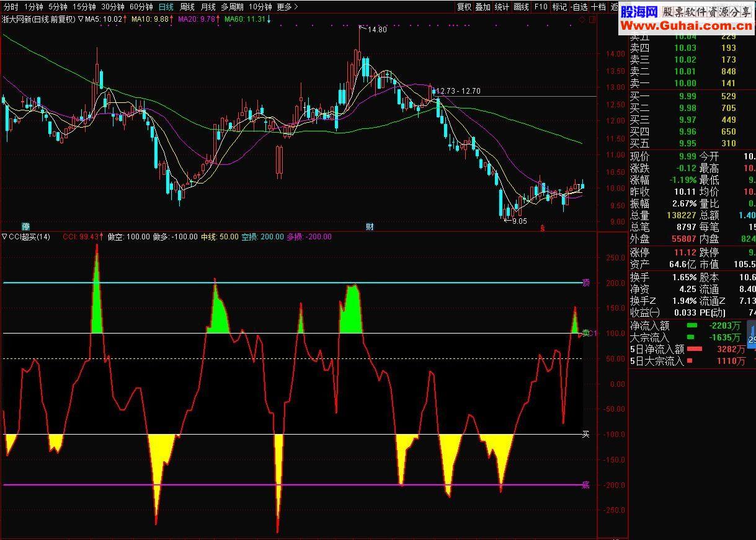Click the 停 suspension marker icon
Screen dimensions: 756x540
click(x=25, y=226)
